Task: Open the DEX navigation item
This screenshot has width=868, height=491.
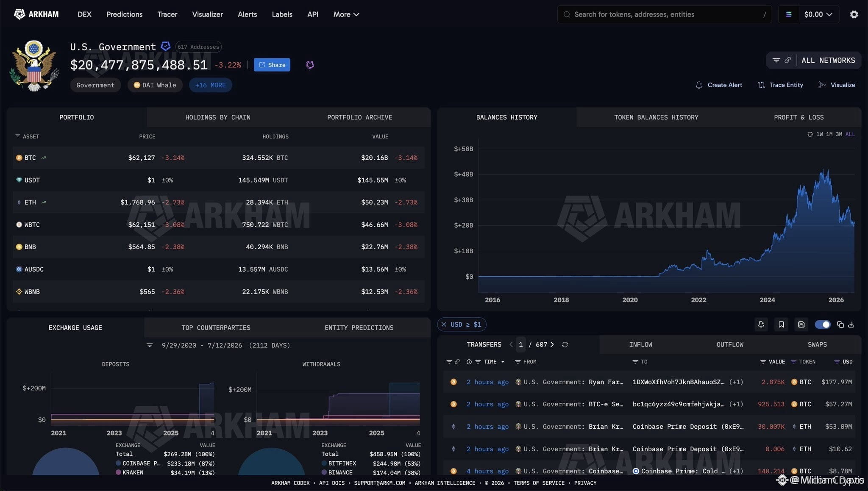Action: 84,14
